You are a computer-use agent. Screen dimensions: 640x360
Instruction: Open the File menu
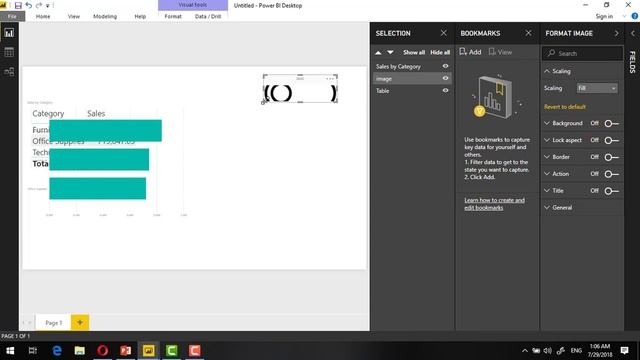12,16
